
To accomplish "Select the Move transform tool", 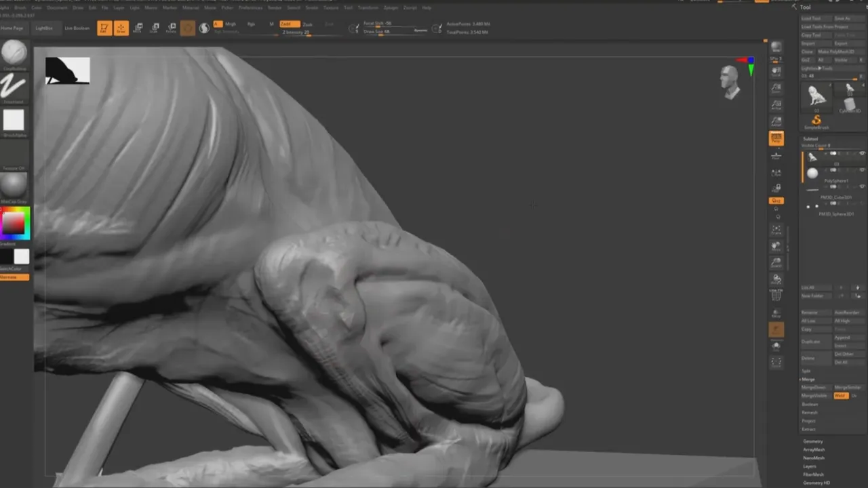I will (138, 28).
